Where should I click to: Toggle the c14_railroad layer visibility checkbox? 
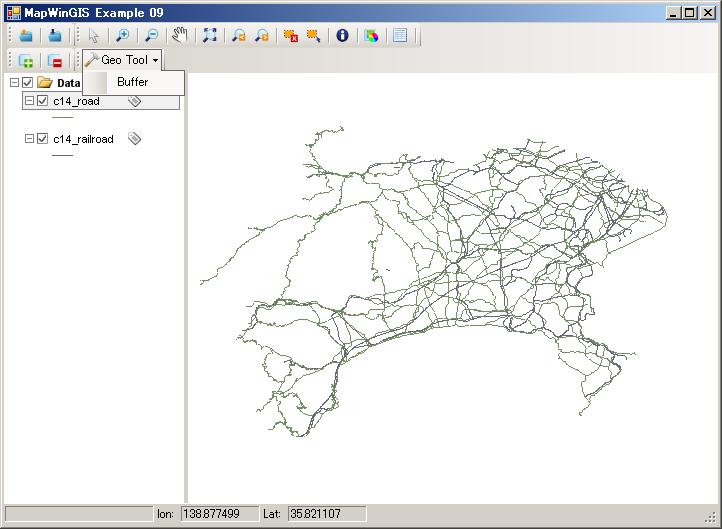click(x=43, y=139)
